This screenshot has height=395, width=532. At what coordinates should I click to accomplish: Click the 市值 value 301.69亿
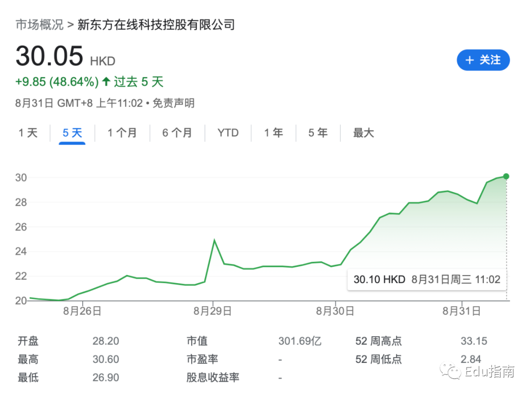pyautogui.click(x=300, y=341)
